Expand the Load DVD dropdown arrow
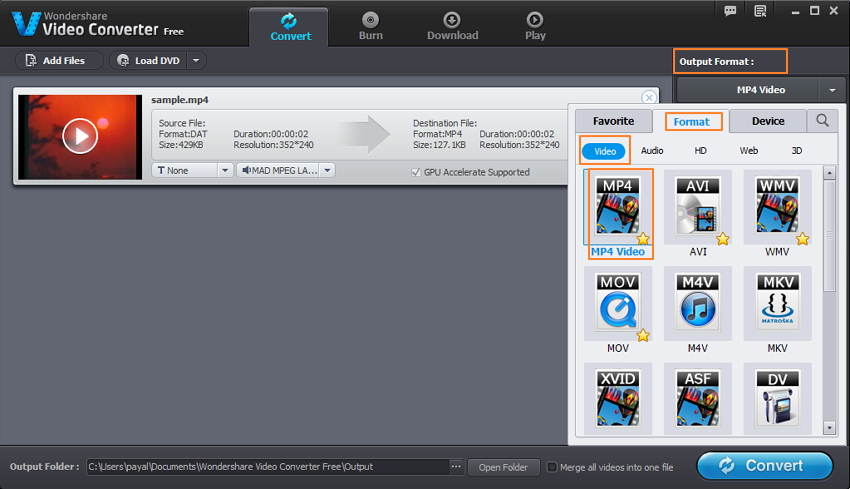The width and height of the screenshot is (850, 489). pos(196,60)
